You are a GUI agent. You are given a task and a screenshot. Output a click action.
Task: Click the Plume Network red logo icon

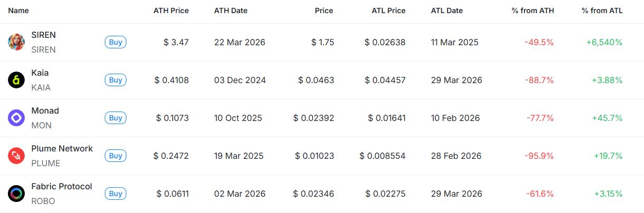coord(16,156)
